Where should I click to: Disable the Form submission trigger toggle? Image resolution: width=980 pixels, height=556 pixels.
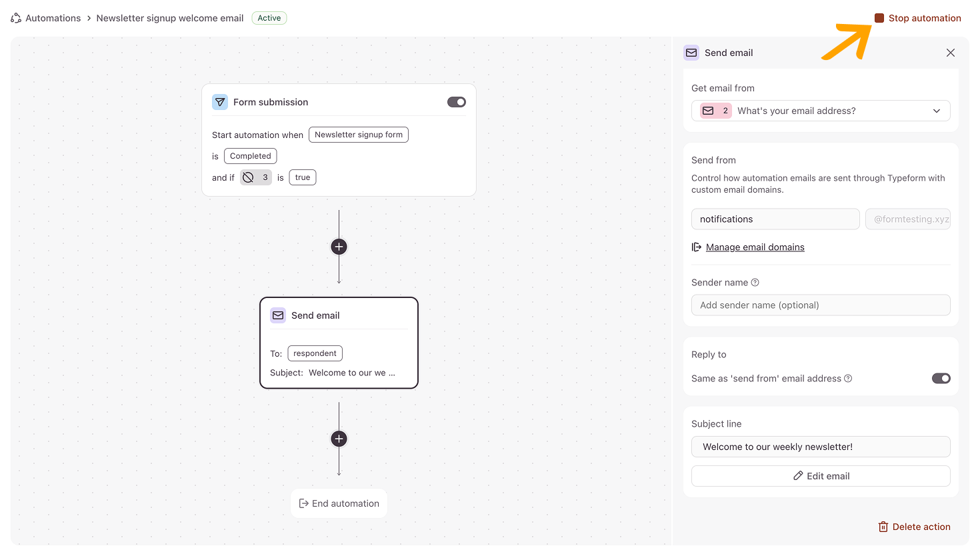(457, 102)
